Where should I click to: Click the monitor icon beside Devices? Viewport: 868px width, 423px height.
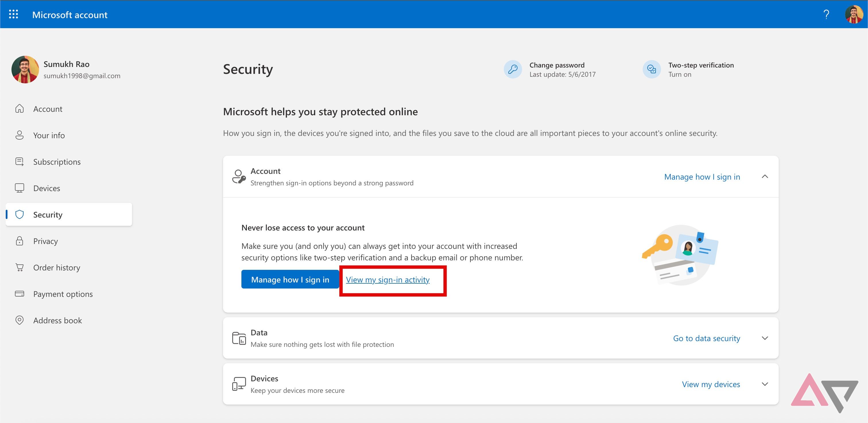[20, 188]
